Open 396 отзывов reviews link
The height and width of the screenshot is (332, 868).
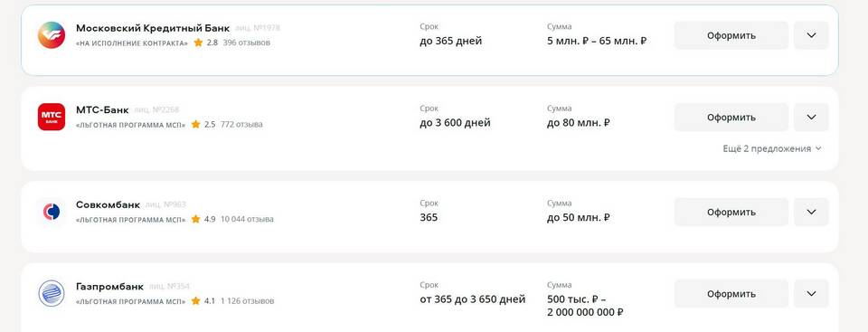(246, 43)
